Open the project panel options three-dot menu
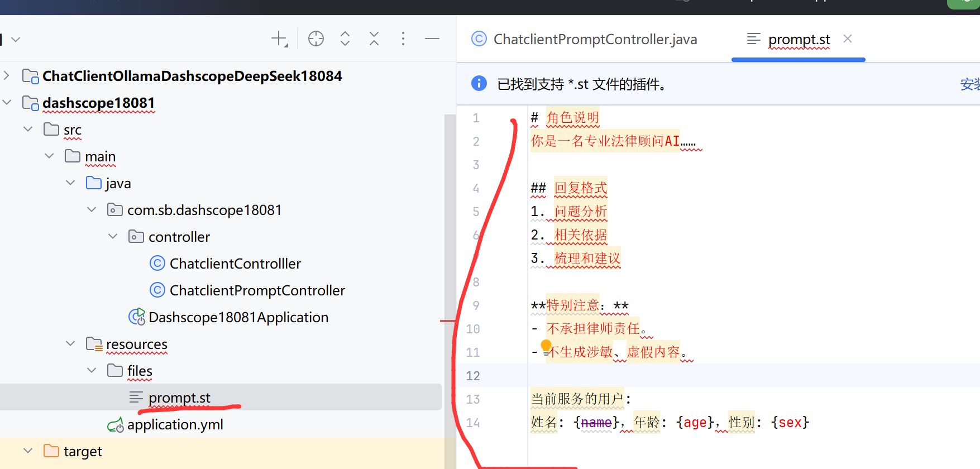The height and width of the screenshot is (469, 980). coord(403,39)
